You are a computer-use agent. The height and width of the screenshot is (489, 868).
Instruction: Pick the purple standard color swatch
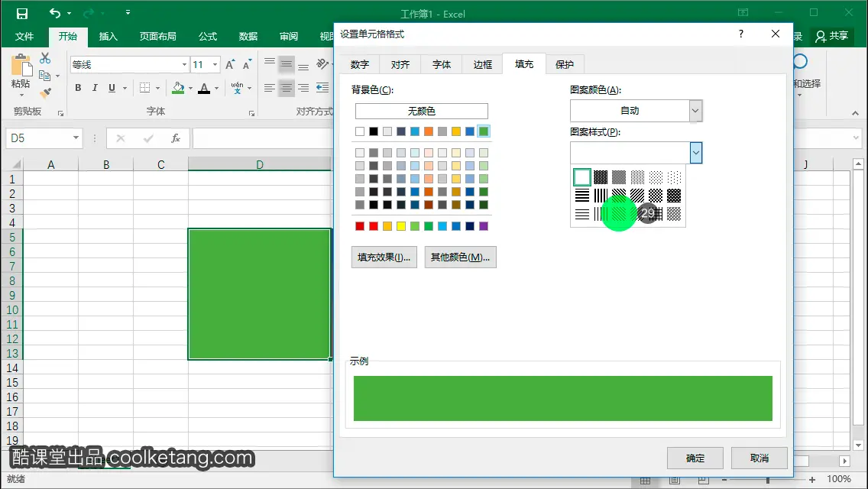483,226
